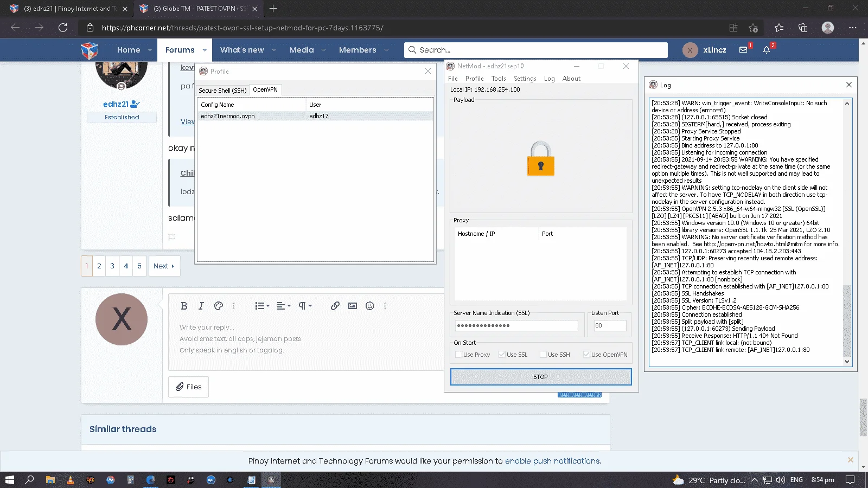Open the smilies emoji picker icon
The height and width of the screenshot is (488, 868).
click(x=370, y=306)
